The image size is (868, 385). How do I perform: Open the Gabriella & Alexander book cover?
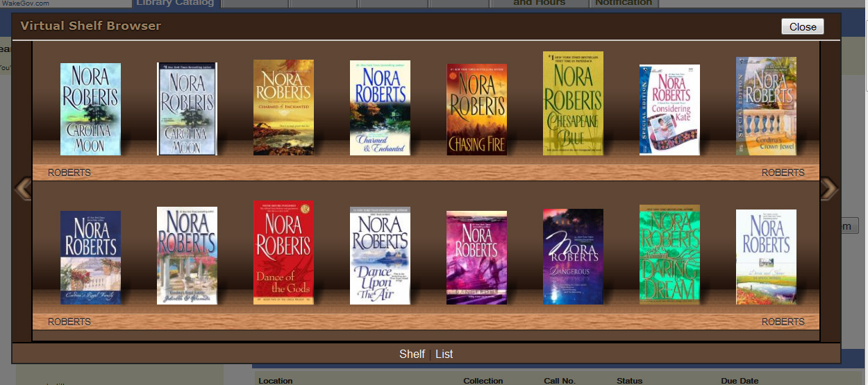187,255
